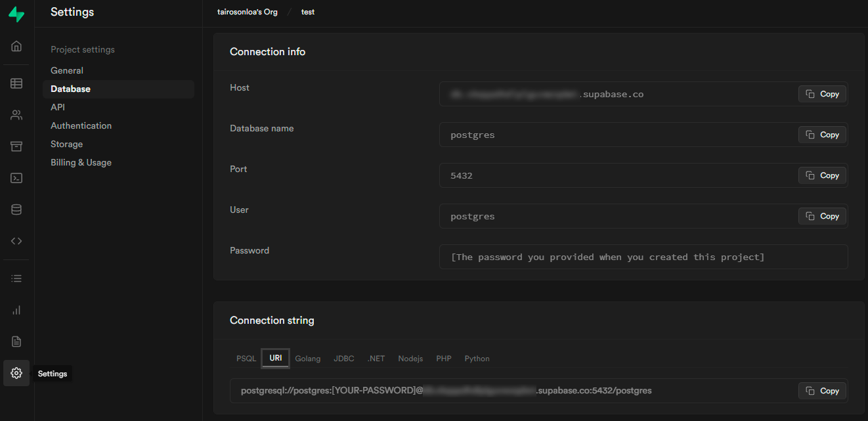
Task: Open the Billing & Usage settings
Action: [81, 162]
